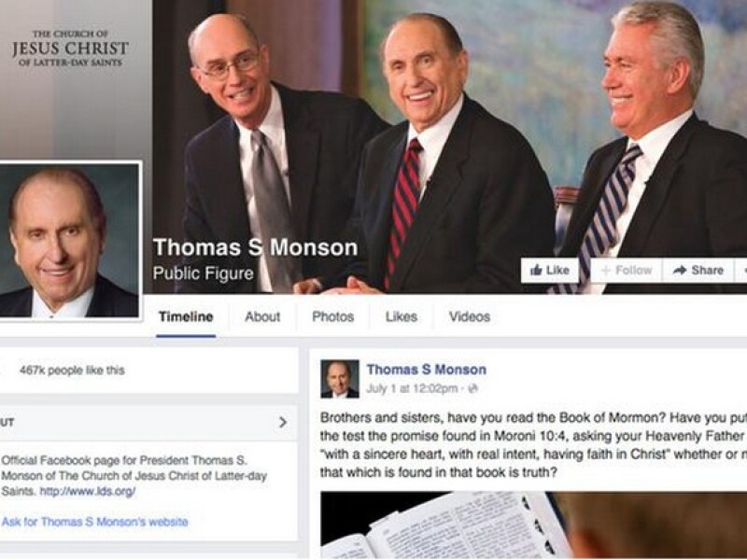Click the public globe privacy icon

[x=472, y=388]
